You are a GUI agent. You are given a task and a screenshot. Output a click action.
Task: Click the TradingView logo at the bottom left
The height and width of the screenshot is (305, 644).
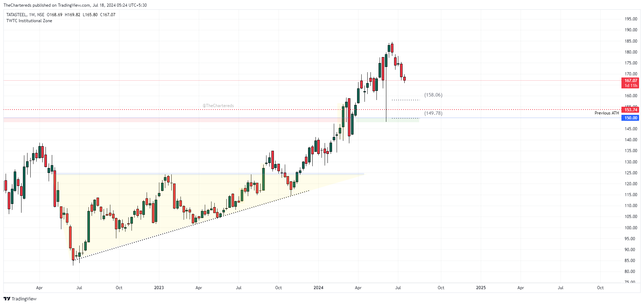point(20,299)
